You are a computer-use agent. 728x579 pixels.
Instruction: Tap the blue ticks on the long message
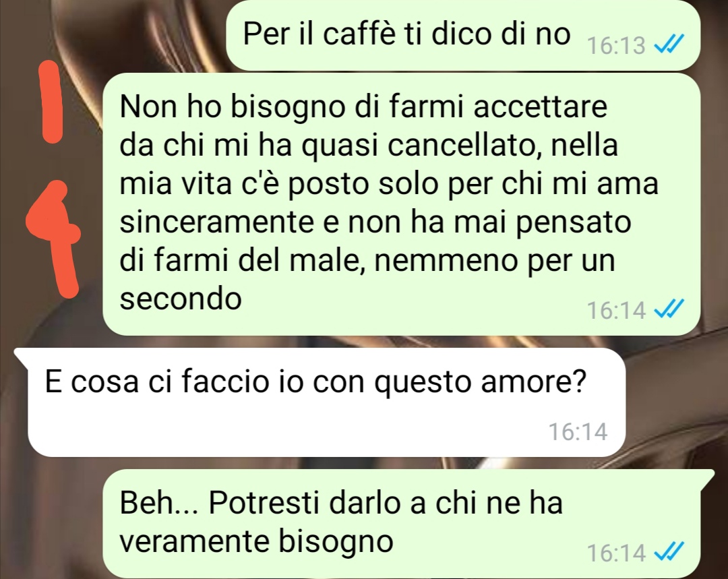[x=669, y=309]
